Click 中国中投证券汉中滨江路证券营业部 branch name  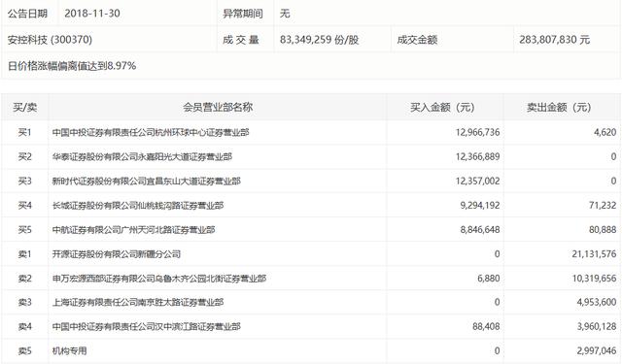[x=147, y=327]
